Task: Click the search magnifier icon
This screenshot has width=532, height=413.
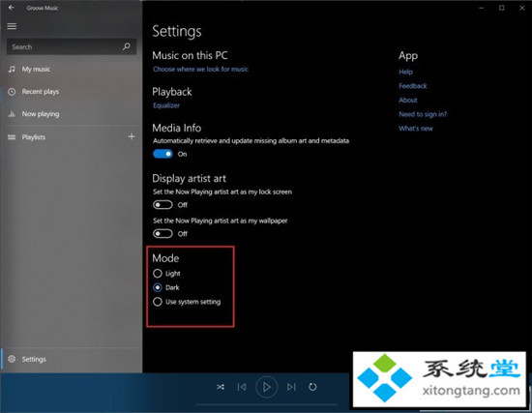Action: (x=126, y=46)
